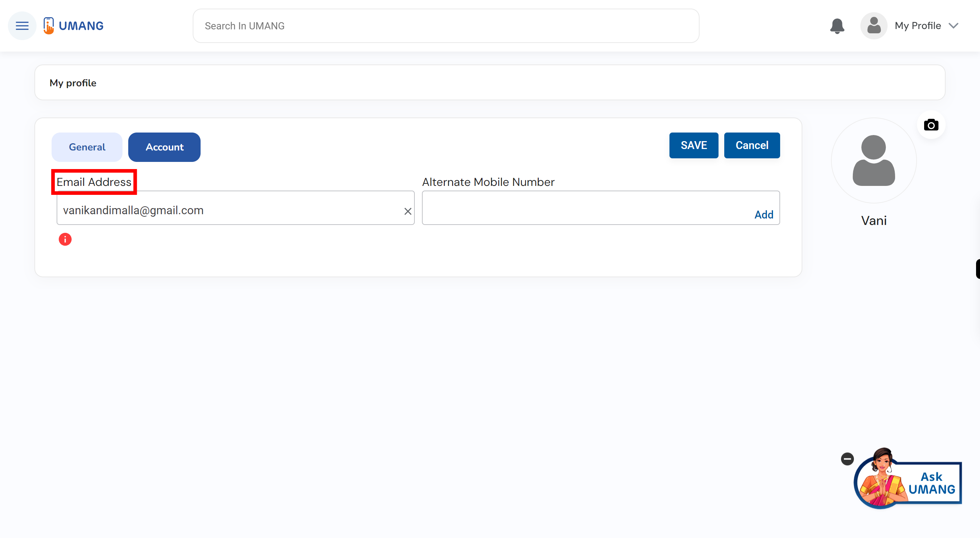Viewport: 980px width, 538px height.
Task: Click the camera icon to change photo
Action: click(x=930, y=125)
